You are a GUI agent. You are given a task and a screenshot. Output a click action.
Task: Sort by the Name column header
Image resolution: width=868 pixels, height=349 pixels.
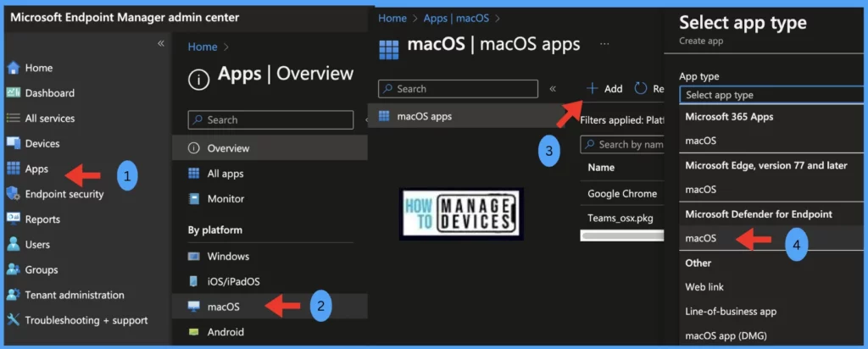(601, 168)
